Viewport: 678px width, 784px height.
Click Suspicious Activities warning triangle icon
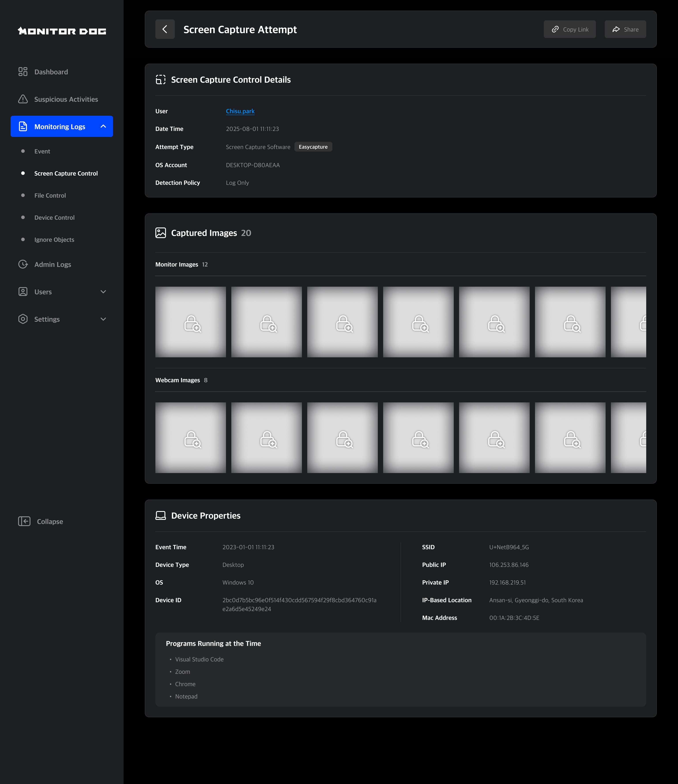tap(23, 99)
